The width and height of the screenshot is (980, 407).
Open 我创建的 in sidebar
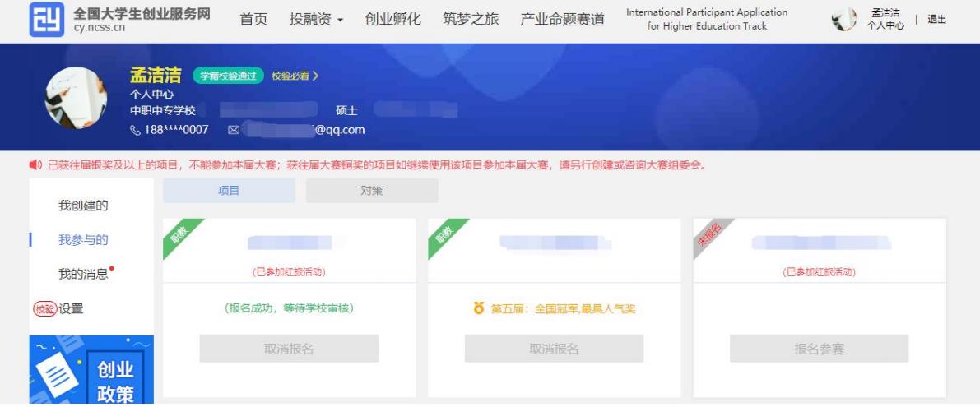tap(82, 205)
